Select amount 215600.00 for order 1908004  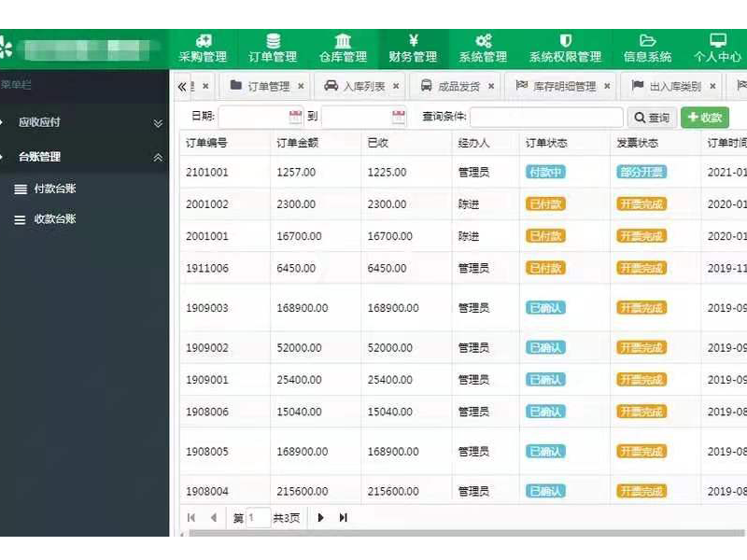click(302, 492)
